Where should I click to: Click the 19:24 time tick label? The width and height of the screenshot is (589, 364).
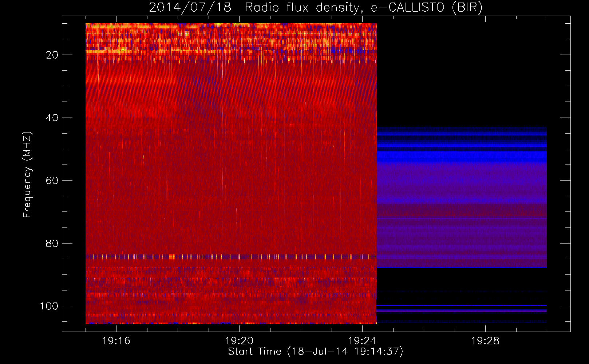coord(362,341)
